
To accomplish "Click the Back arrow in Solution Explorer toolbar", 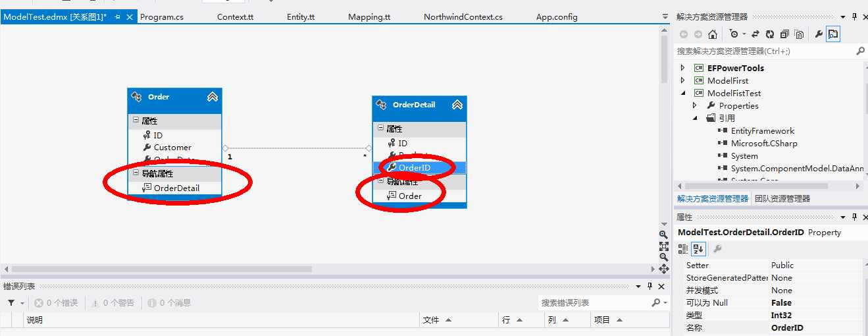I will 684,34.
